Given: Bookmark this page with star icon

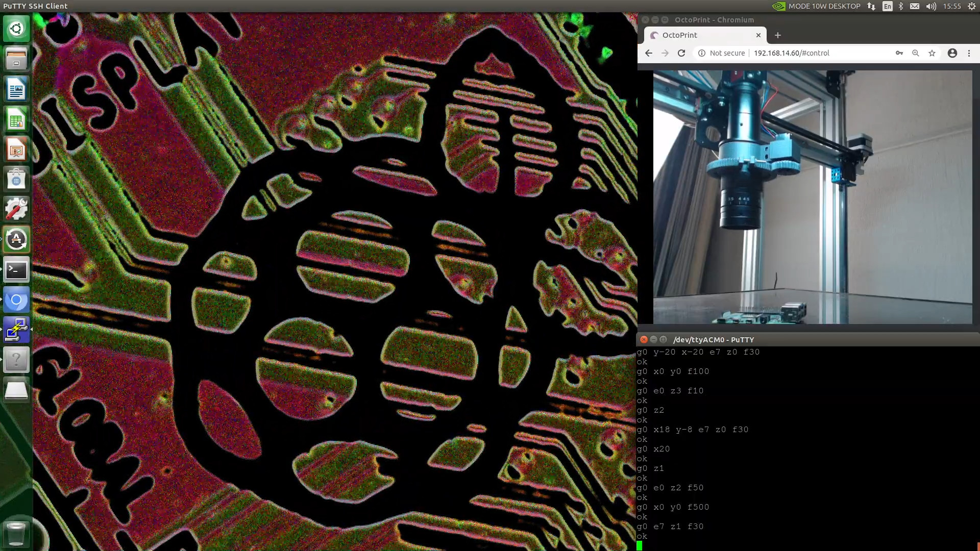Looking at the screenshot, I should point(932,53).
